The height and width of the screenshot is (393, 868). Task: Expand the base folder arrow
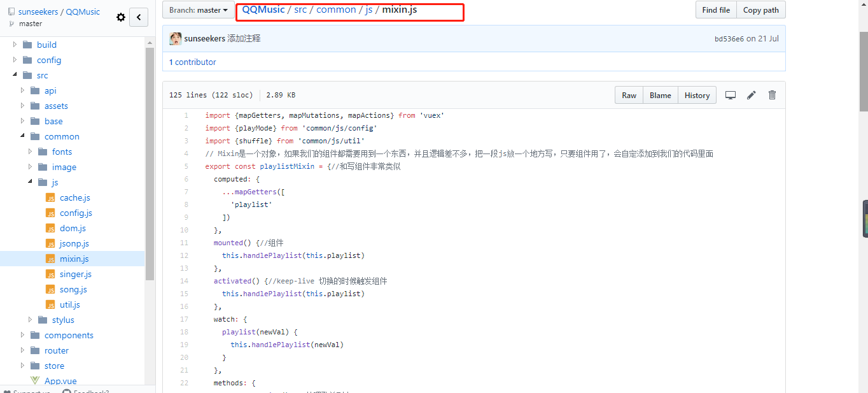coord(23,121)
